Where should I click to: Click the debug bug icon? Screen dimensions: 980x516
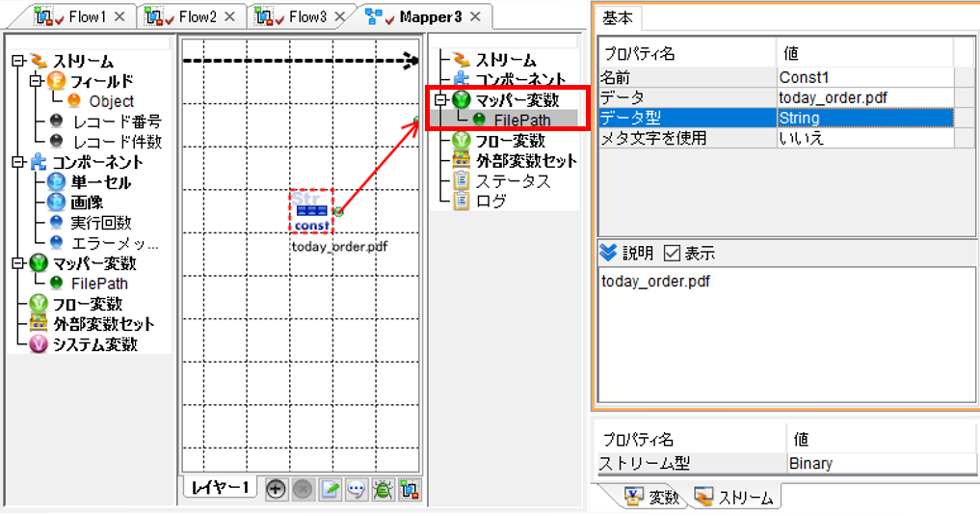[384, 489]
